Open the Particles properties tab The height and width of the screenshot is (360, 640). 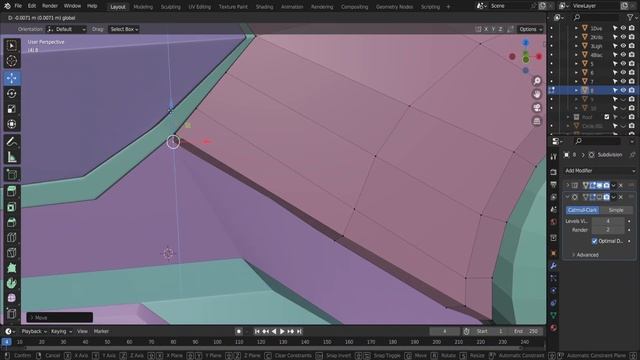553,278
